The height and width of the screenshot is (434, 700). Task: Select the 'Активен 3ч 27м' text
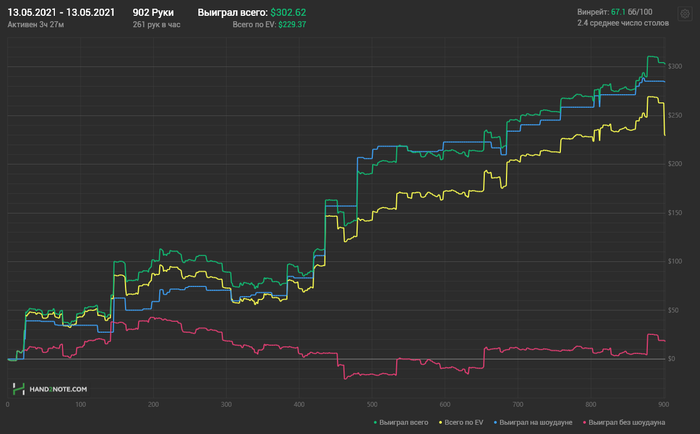click(36, 25)
